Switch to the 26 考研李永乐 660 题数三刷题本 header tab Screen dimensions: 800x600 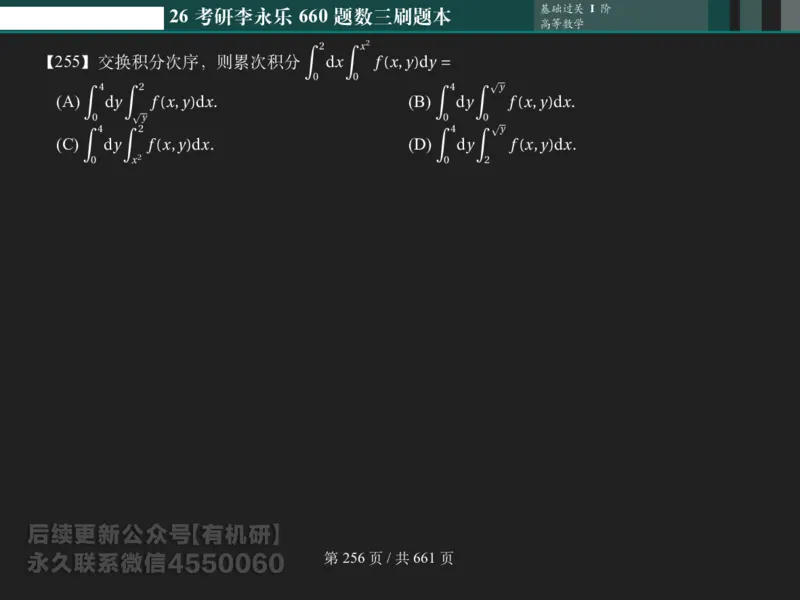coord(312,16)
